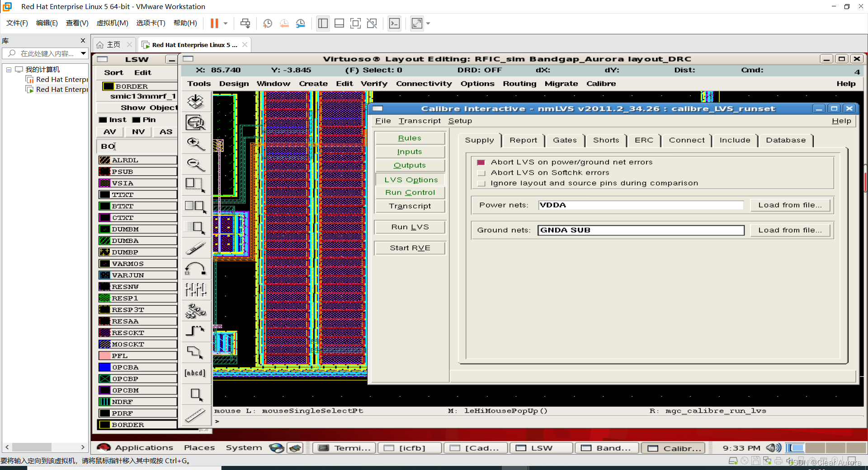
Task: Toggle Abort LVS on power/ground net errors
Action: click(x=481, y=162)
